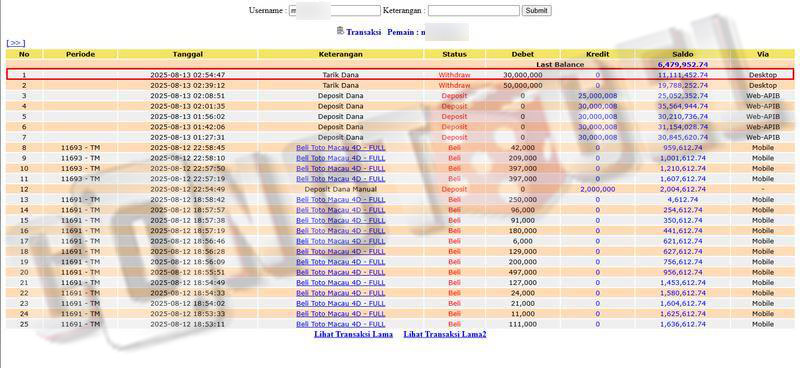Screen dimensions: 800x368
Task: Click the Keterangan input field
Action: pos(473,11)
